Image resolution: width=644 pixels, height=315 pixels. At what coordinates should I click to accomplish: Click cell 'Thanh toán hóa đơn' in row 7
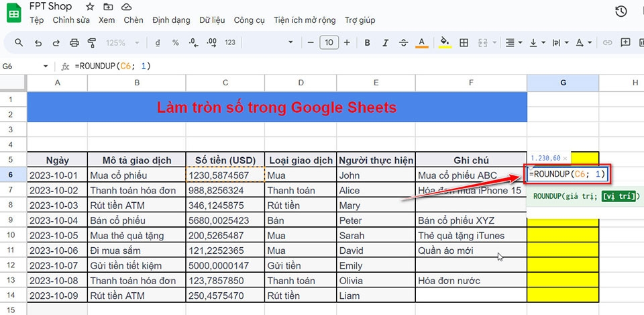point(136,190)
